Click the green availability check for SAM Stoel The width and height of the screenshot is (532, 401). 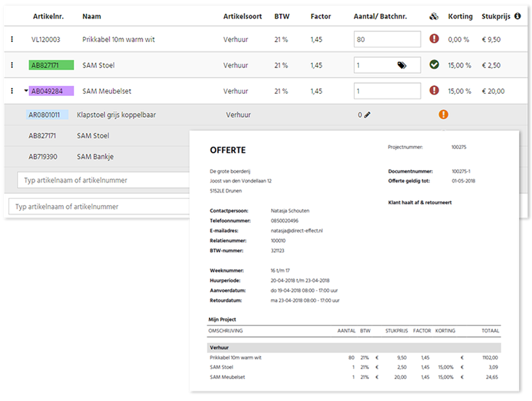[x=434, y=64]
